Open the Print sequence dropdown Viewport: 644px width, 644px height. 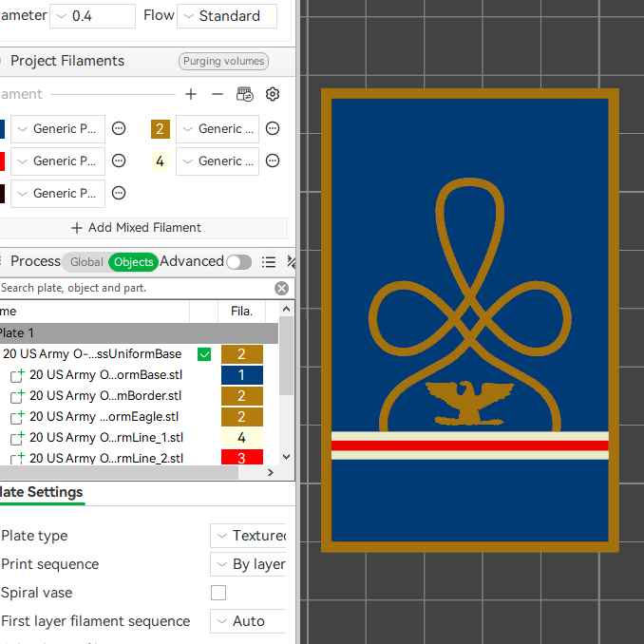point(248,564)
